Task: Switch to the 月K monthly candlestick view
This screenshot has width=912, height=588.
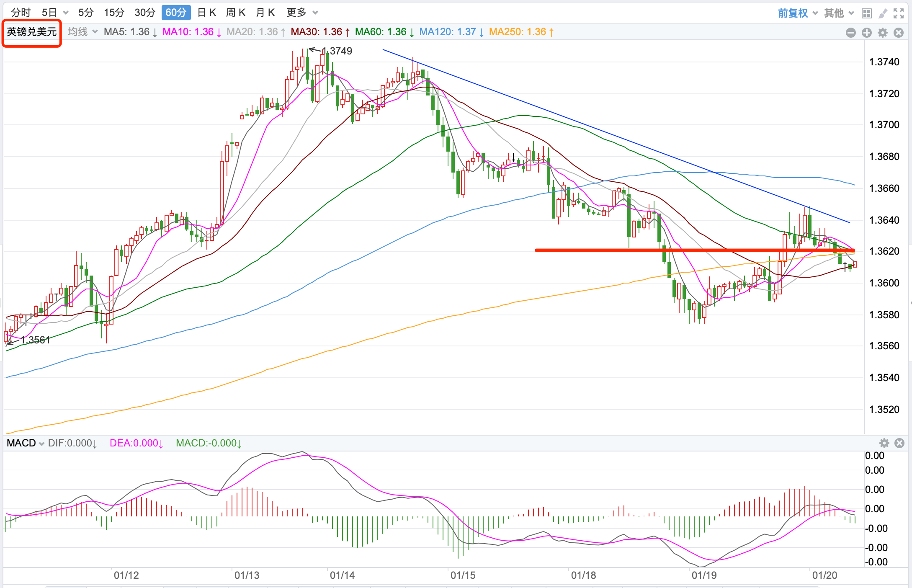Action: [265, 13]
